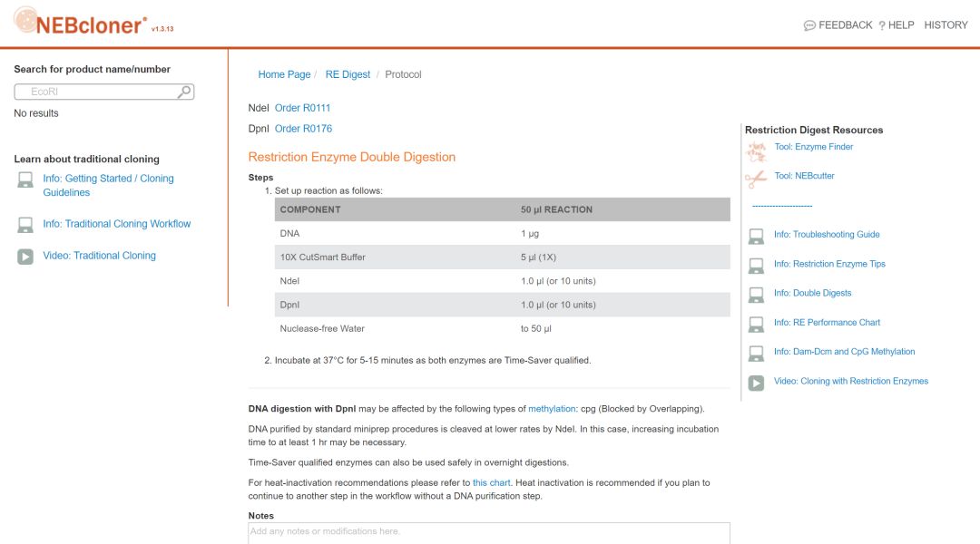Click the Dam-Dcm CpG Methylation info icon
Screen dimensions: 980x544
pyautogui.click(x=756, y=354)
